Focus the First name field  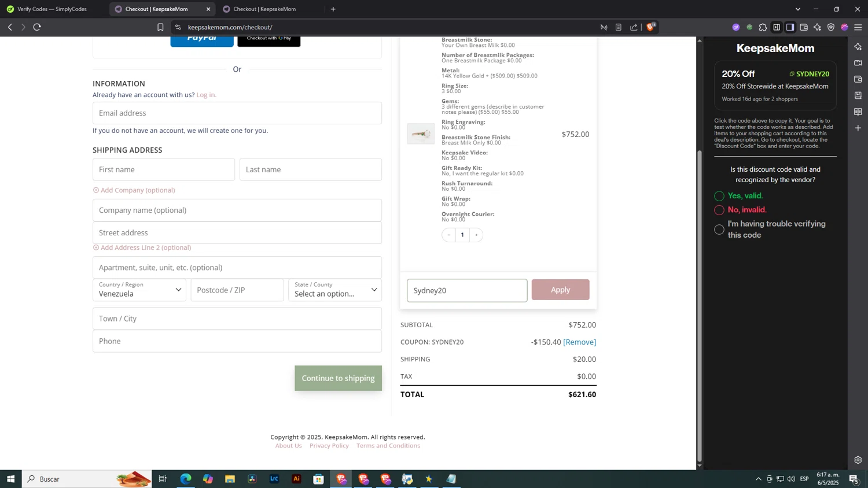164,169
